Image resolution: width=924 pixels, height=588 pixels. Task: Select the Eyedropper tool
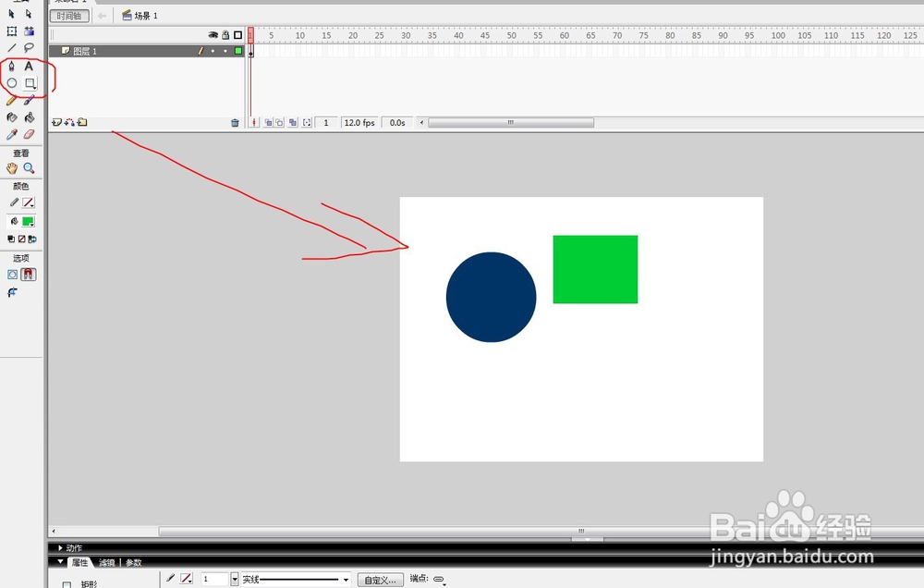click(11, 134)
